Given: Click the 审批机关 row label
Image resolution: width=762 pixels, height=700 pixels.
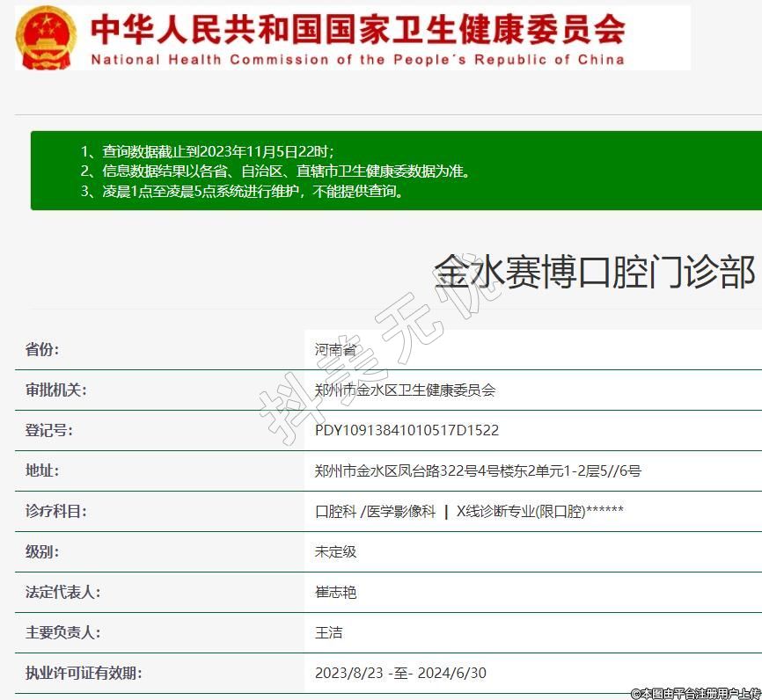Looking at the screenshot, I should [x=55, y=390].
